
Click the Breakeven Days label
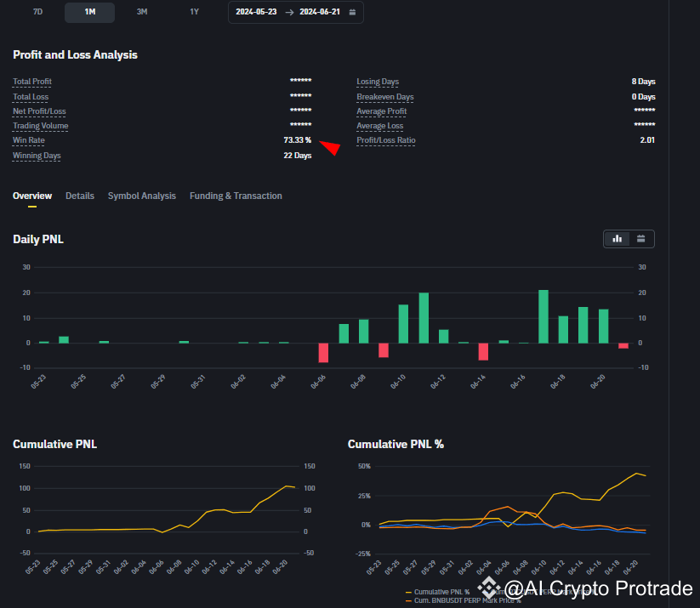click(385, 97)
